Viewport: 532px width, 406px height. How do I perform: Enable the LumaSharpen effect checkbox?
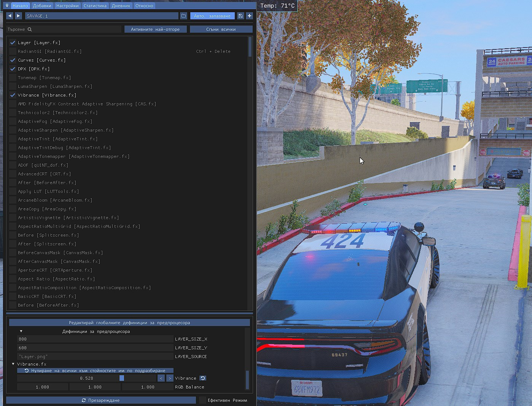[13, 86]
